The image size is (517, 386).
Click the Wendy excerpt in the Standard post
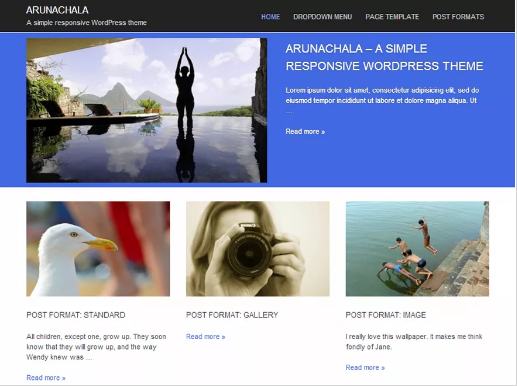[x=96, y=347]
